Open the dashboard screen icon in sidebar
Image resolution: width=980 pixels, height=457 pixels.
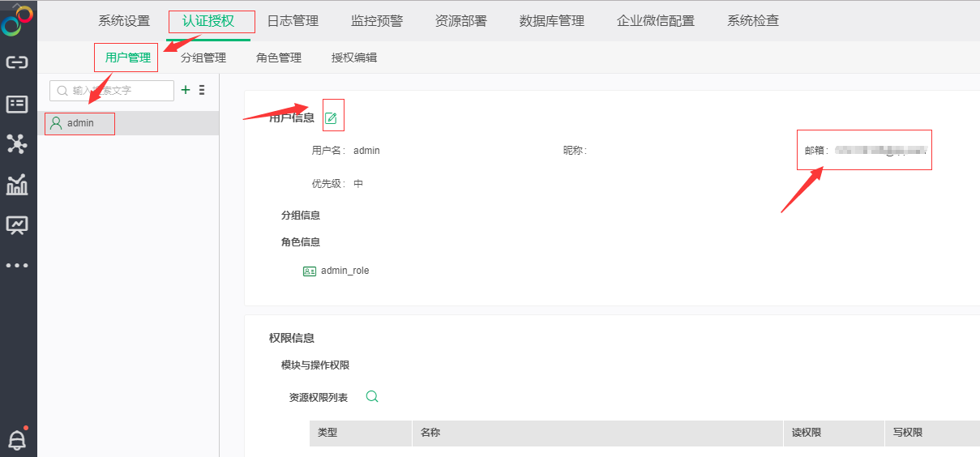[x=17, y=224]
